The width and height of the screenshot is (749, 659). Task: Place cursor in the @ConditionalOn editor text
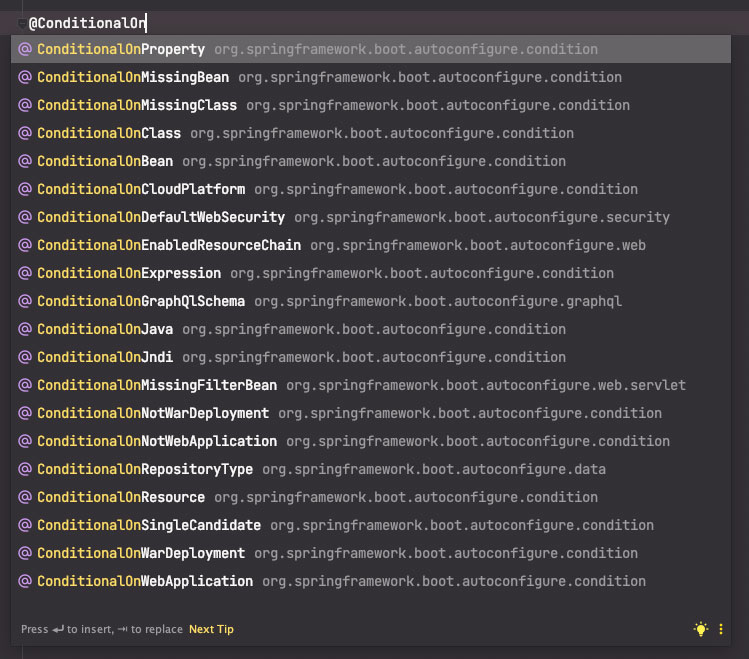[x=87, y=23]
